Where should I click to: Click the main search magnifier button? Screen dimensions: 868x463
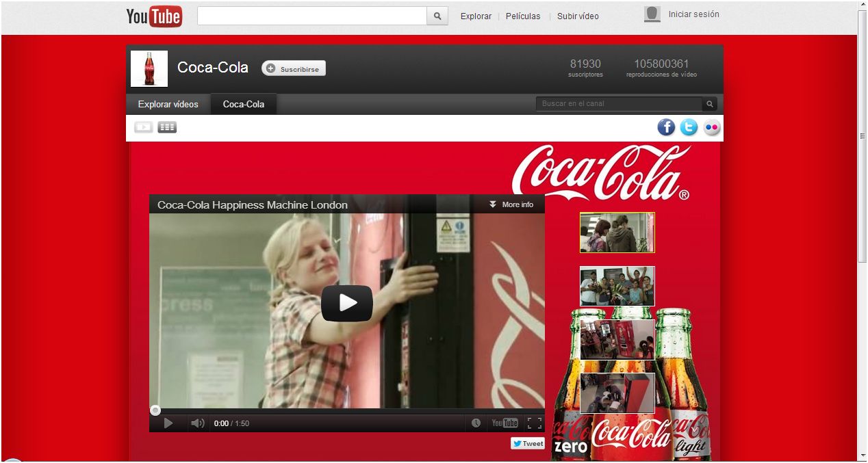(437, 15)
